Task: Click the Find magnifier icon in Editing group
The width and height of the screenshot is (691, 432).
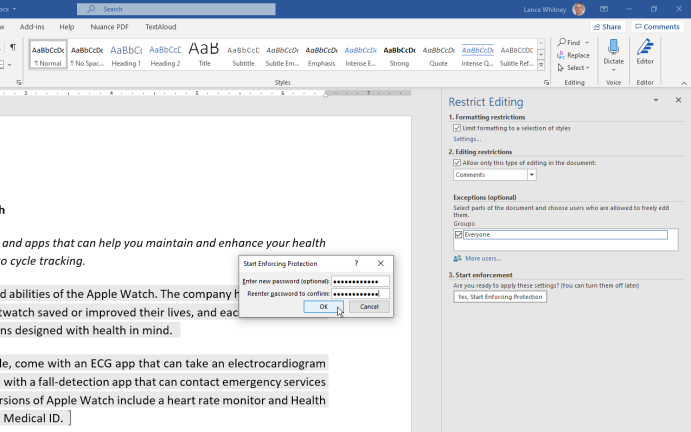Action: (561, 42)
